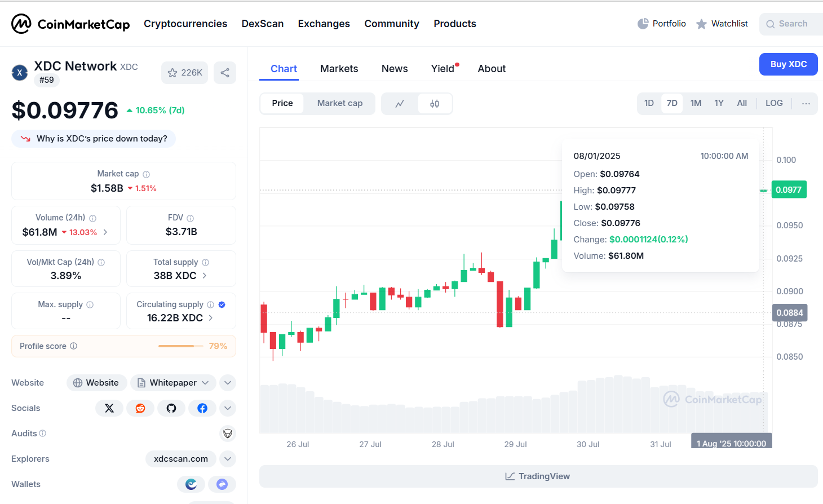The image size is (823, 504).
Task: Open the first wallet icon
Action: click(191, 484)
